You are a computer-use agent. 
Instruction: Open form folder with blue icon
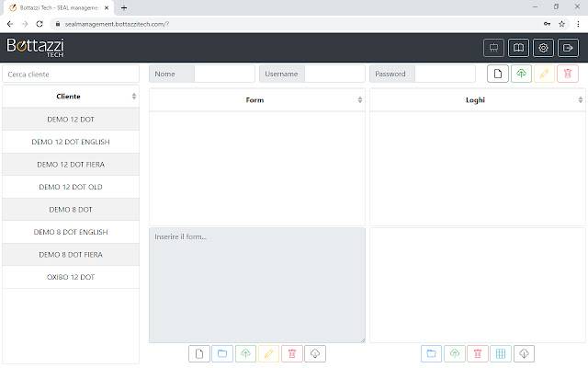tap(222, 353)
